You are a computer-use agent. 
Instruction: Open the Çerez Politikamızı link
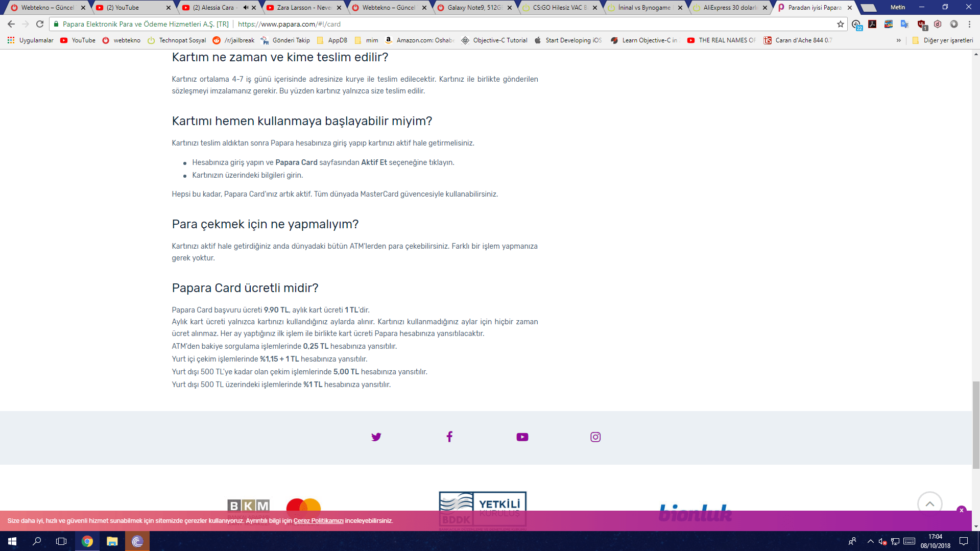(318, 521)
